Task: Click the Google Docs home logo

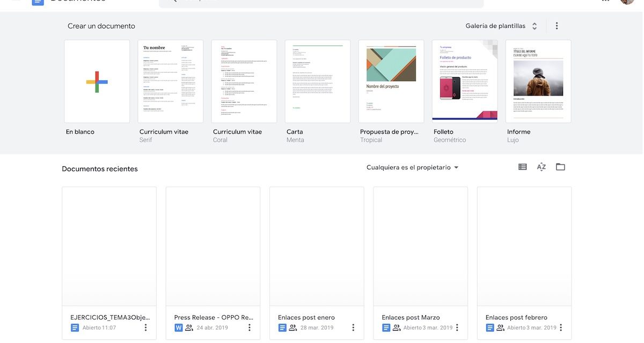Action: click(38, 2)
